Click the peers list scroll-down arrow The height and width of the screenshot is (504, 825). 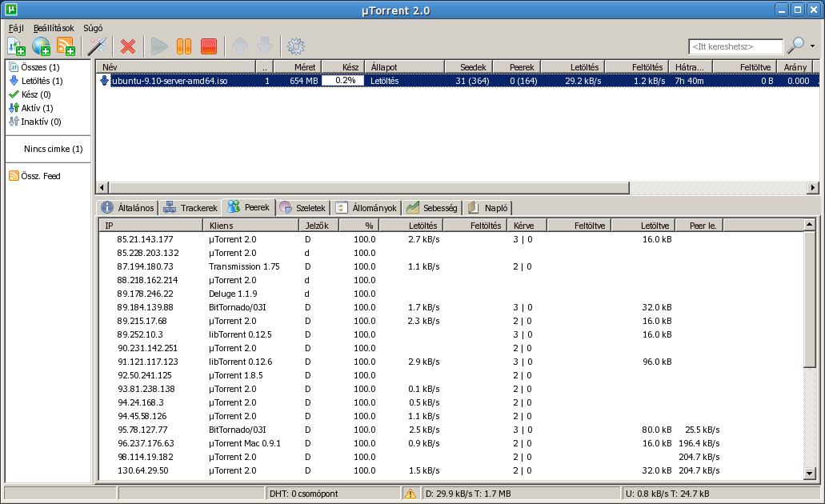coord(809,474)
